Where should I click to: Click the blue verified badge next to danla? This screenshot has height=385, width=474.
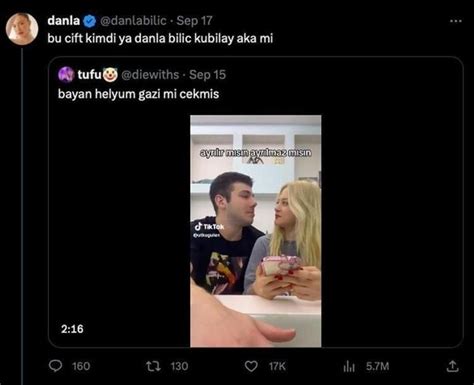89,21
